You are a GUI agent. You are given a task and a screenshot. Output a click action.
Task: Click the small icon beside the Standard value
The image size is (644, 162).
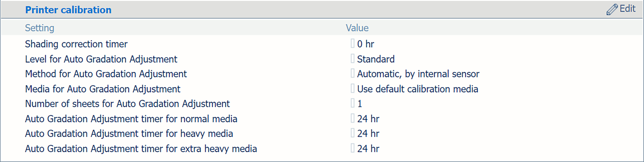point(352,59)
